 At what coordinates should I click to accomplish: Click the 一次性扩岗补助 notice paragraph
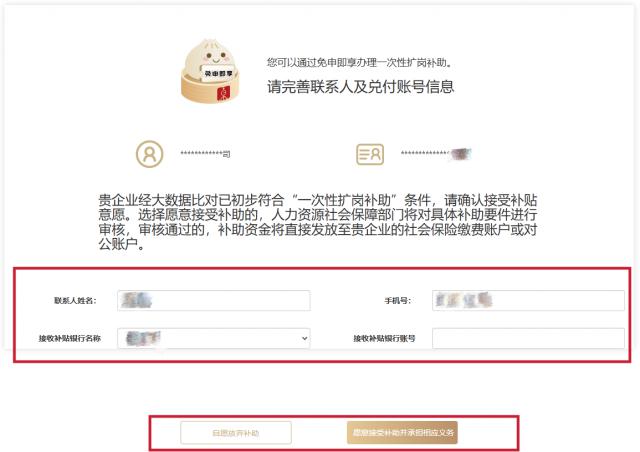[318, 222]
